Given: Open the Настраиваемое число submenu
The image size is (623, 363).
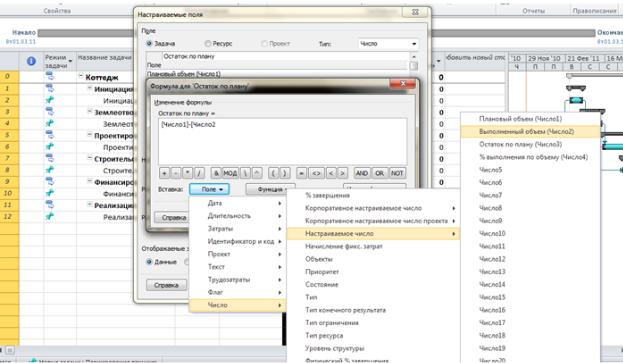Looking at the screenshot, I should point(373,234).
